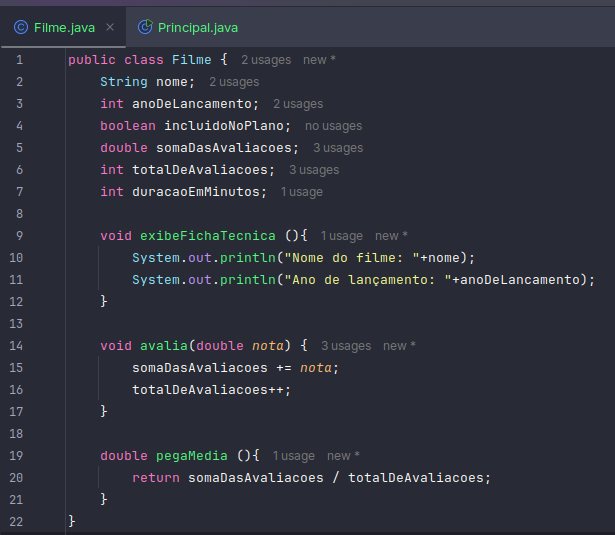Click line number 14 in the gutter

point(16,346)
